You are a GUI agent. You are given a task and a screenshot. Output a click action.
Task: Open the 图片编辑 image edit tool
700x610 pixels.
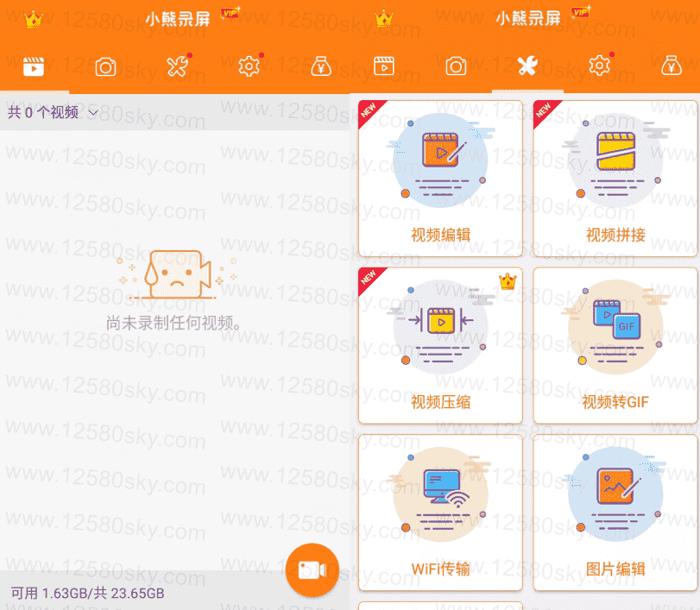pos(615,513)
